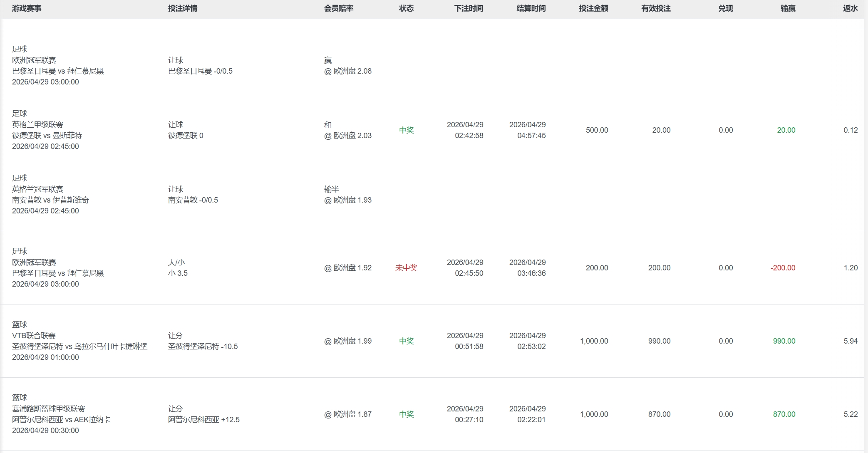Select the 彼德堡联 vs 曼斯菲特 match row
The width and height of the screenshot is (868, 453).
[47, 136]
